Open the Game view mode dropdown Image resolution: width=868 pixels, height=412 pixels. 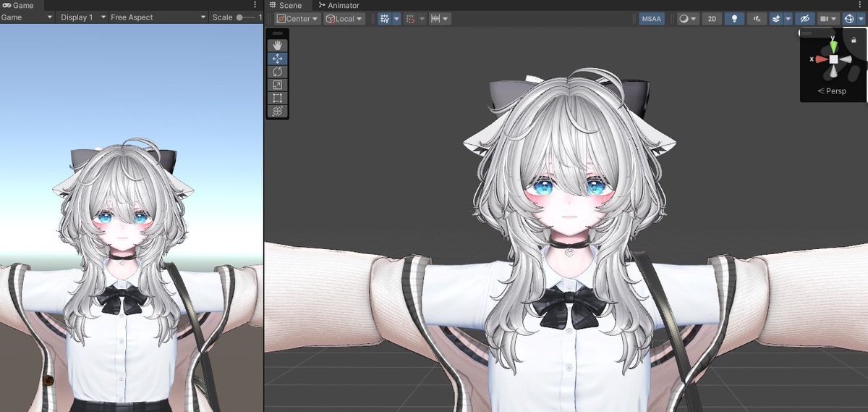(27, 17)
